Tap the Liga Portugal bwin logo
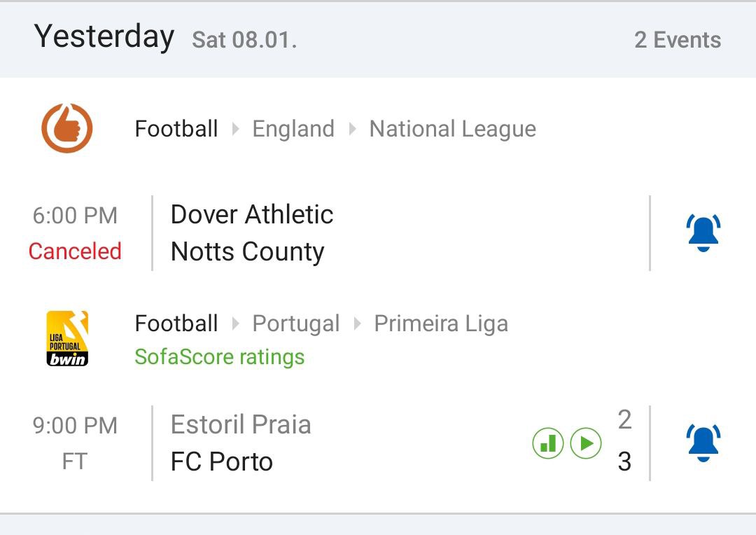Screen dimensions: 756x535 pyautogui.click(x=67, y=339)
